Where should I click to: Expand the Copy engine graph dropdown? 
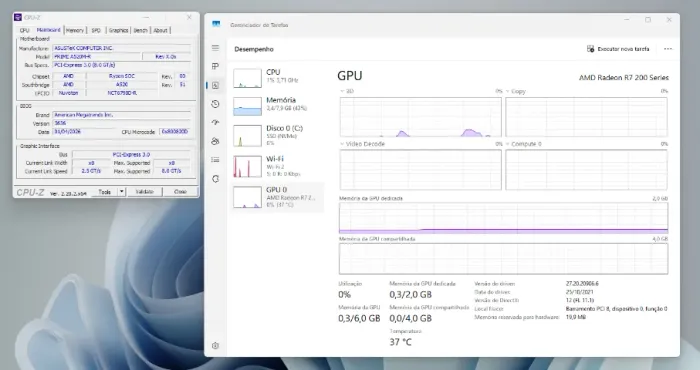pyautogui.click(x=508, y=91)
